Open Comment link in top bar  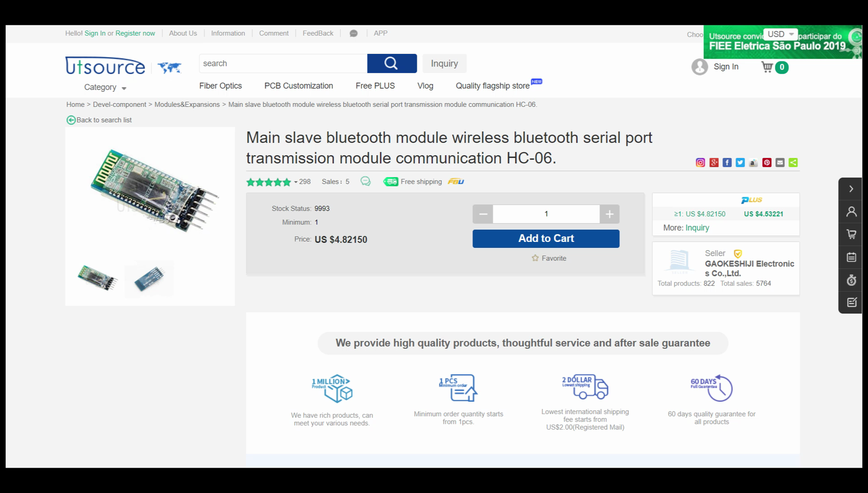274,33
